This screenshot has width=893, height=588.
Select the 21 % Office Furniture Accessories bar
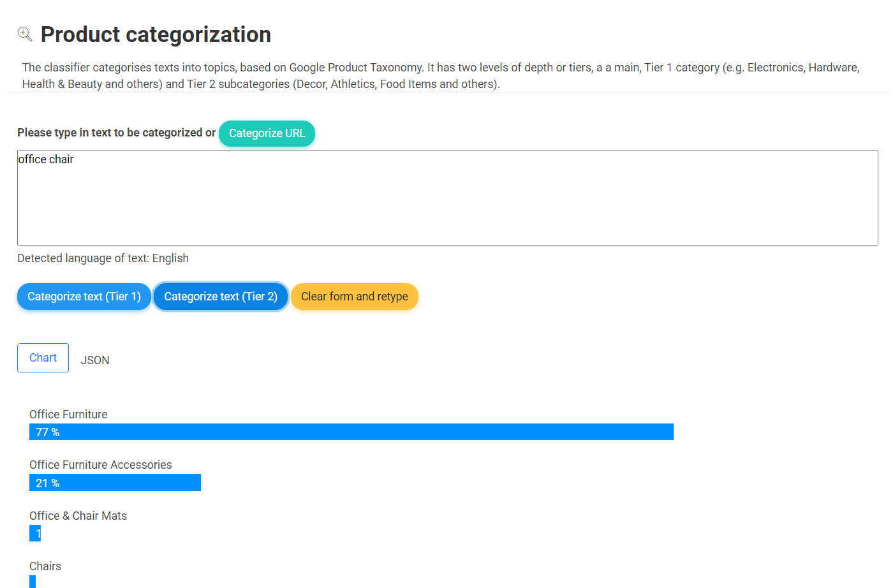115,483
